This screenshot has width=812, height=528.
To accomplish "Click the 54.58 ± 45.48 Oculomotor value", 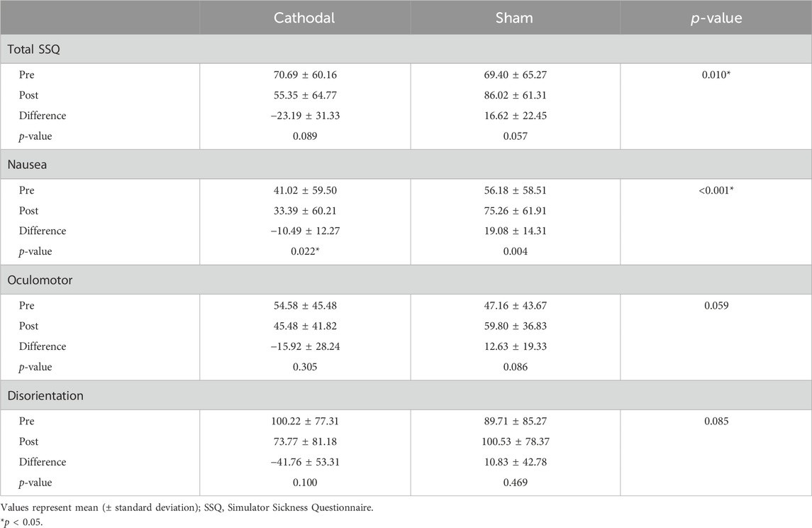I will (x=304, y=306).
